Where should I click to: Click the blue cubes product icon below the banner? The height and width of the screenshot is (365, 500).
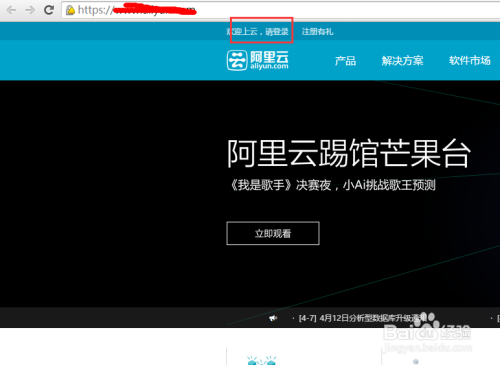(262, 361)
